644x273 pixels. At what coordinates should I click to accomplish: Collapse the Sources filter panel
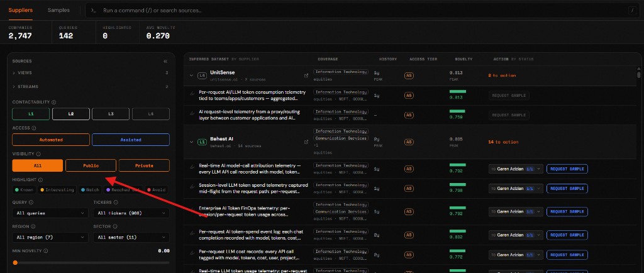tap(165, 61)
